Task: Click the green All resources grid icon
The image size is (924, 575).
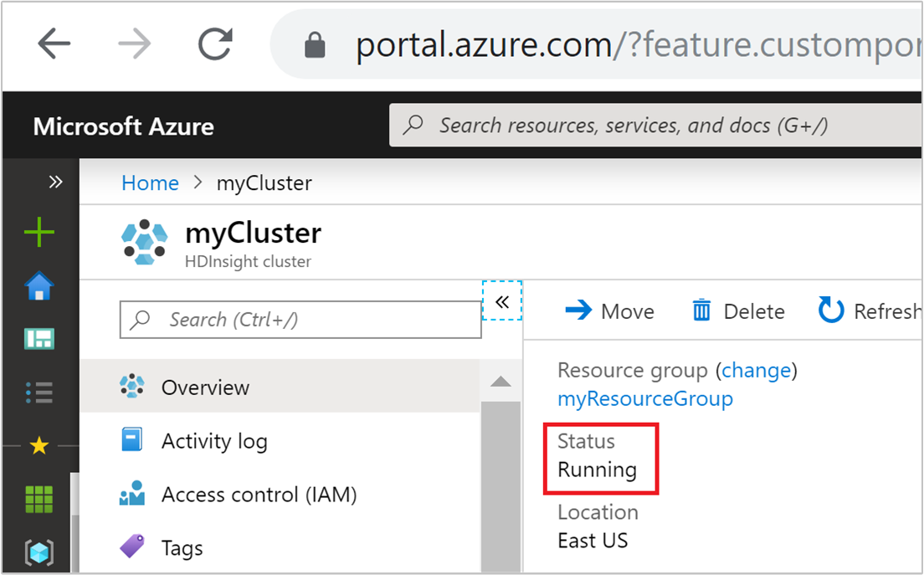Action: point(39,499)
